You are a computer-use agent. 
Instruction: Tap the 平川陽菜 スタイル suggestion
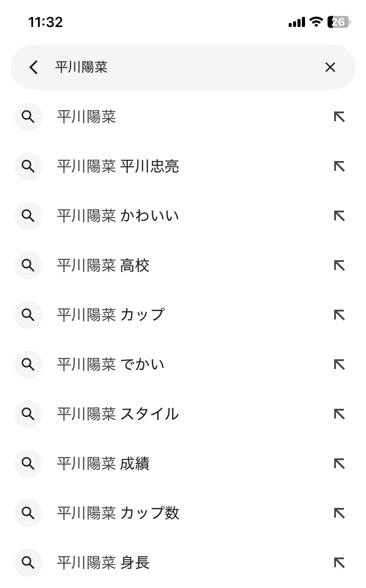(118, 414)
